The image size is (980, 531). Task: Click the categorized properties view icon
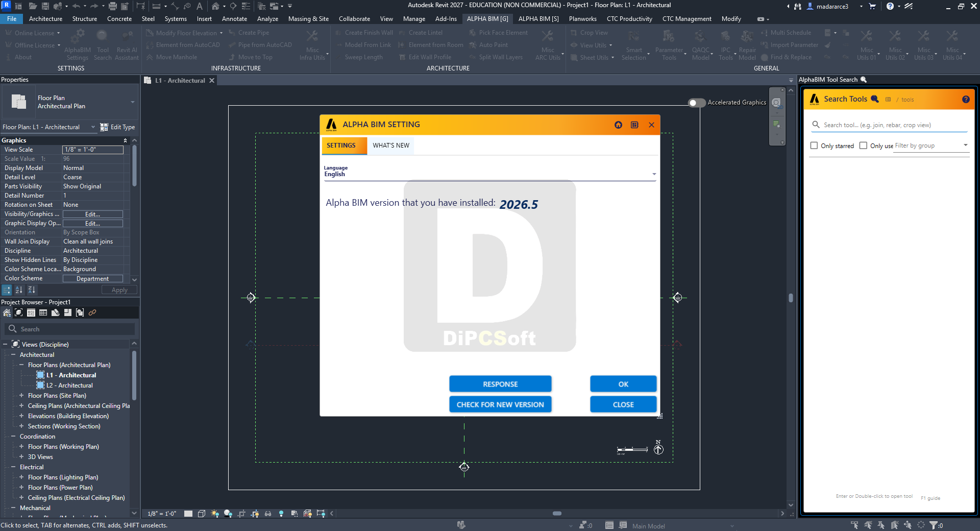click(x=7, y=290)
